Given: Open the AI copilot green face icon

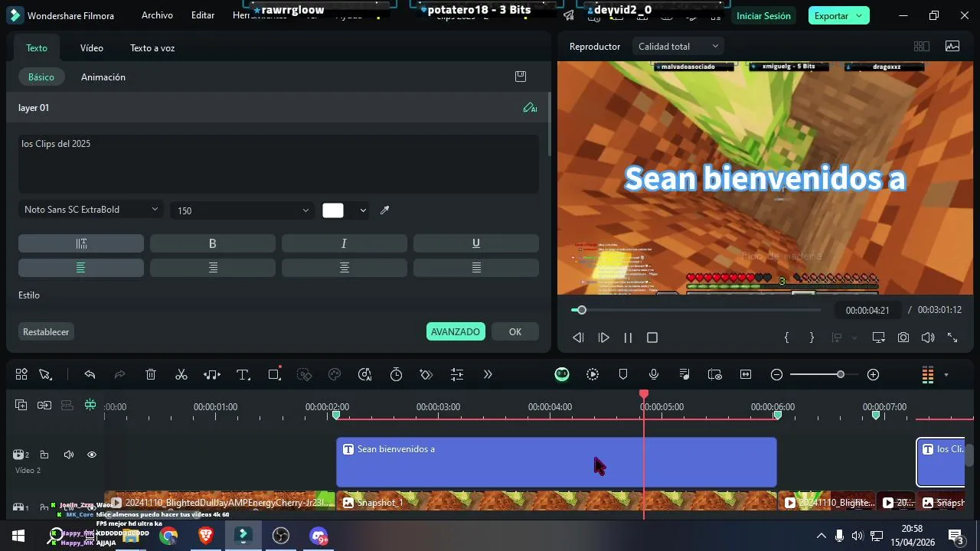Looking at the screenshot, I should pos(562,374).
